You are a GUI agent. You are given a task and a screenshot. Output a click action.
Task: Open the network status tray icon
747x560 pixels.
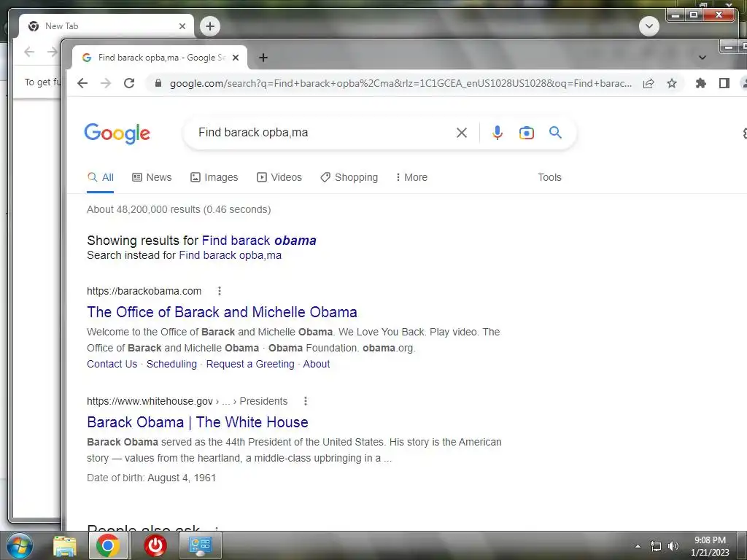click(656, 547)
